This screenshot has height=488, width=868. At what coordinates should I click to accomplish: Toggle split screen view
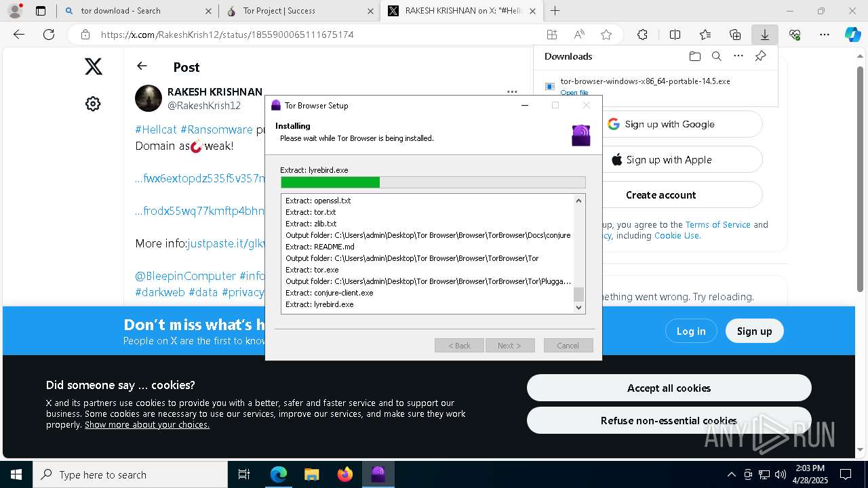pos(675,35)
